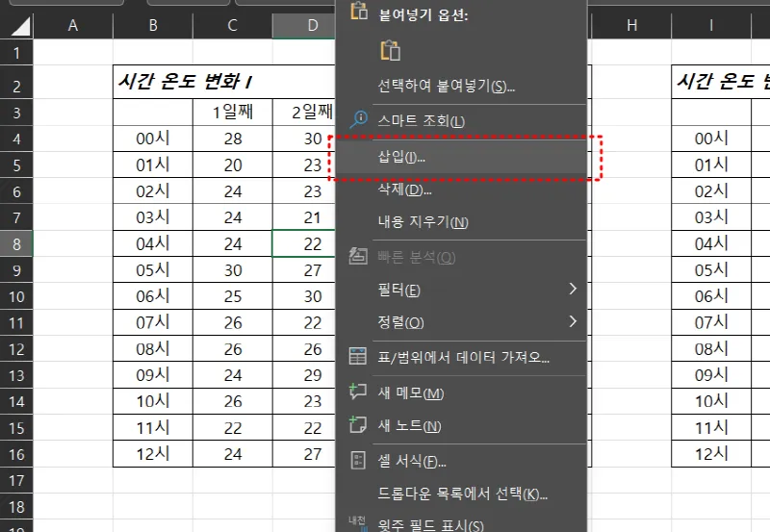The width and height of the screenshot is (770, 532).
Task: Click cell 12시 in column B
Action: pyautogui.click(x=153, y=454)
